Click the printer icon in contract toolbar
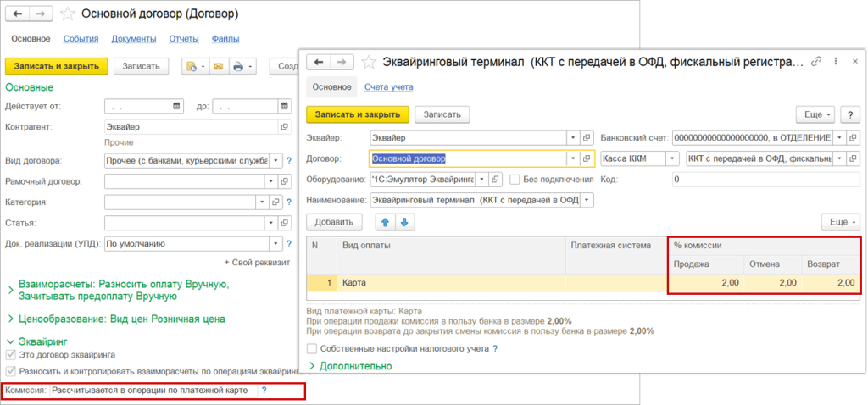Image resolution: width=868 pixels, height=405 pixels. point(239,66)
